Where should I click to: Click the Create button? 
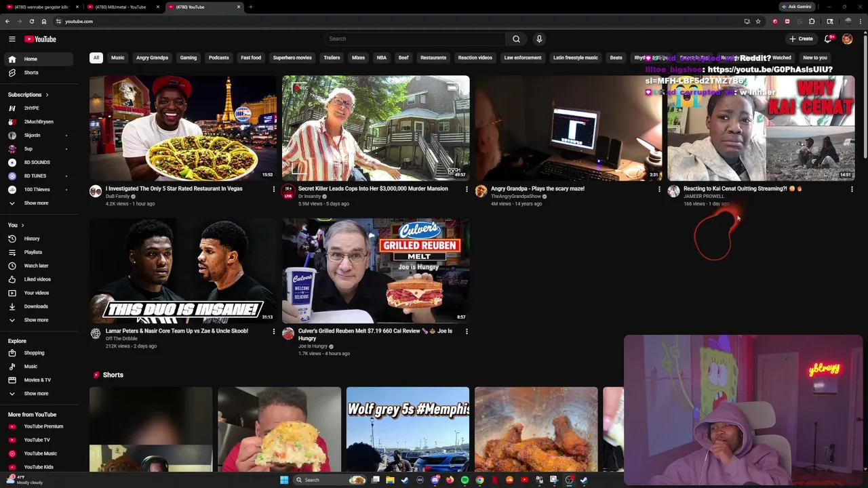click(801, 39)
